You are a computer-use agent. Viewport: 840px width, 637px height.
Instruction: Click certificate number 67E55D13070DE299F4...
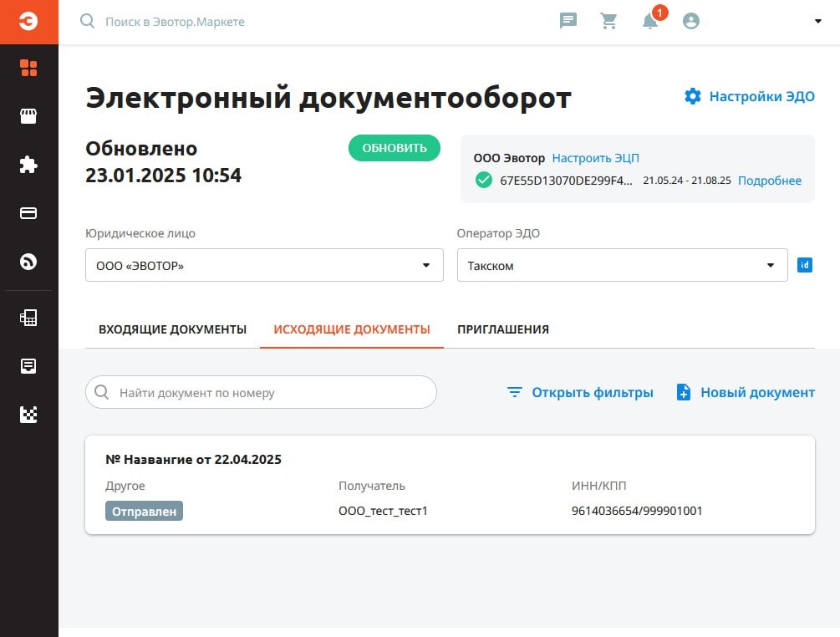566,181
